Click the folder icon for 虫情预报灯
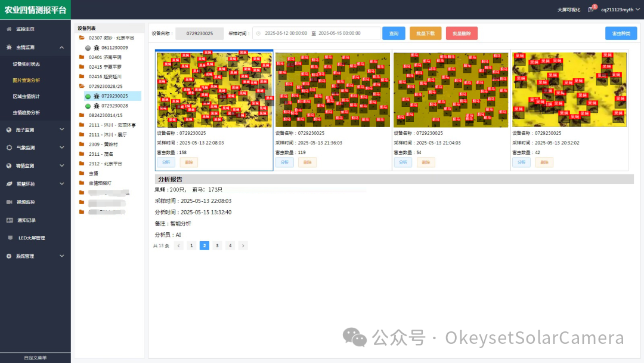Image resolution: width=644 pixels, height=363 pixels. [82, 183]
